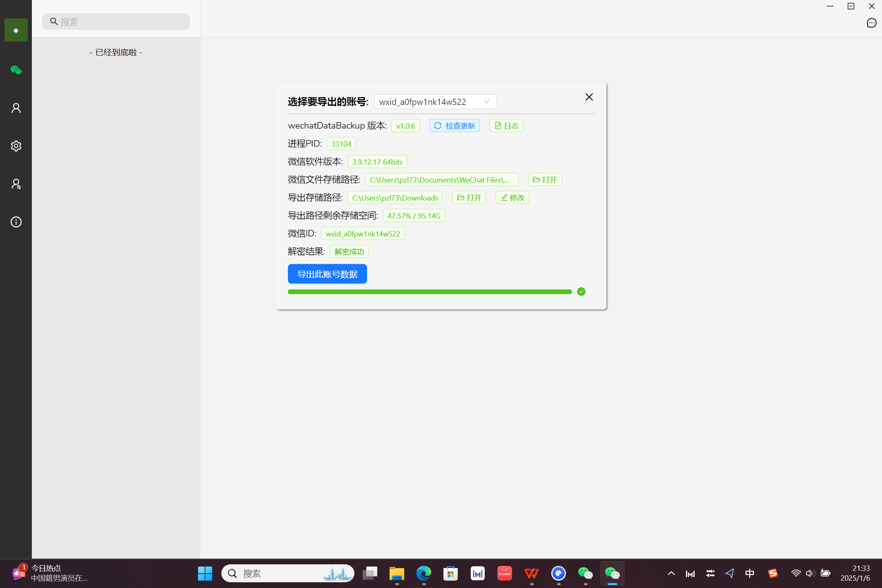Open the 今日热点 news widget
The width and height of the screenshot is (882, 588).
(50, 574)
